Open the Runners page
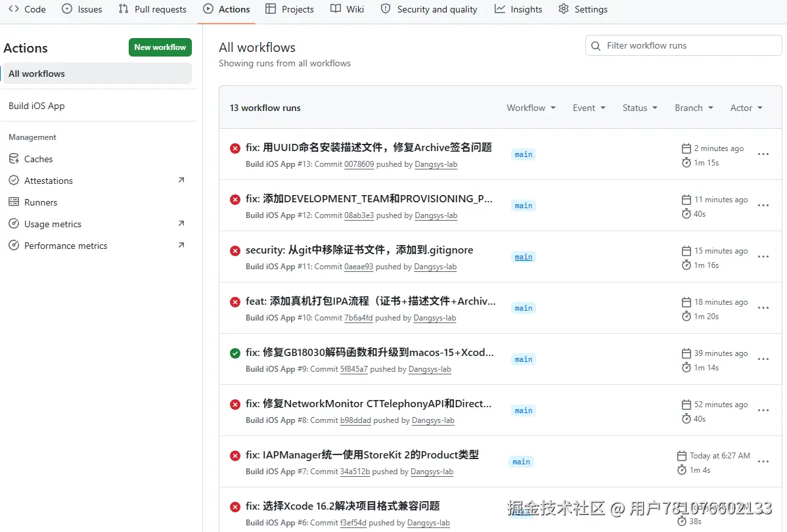The image size is (787, 532). click(x=41, y=202)
